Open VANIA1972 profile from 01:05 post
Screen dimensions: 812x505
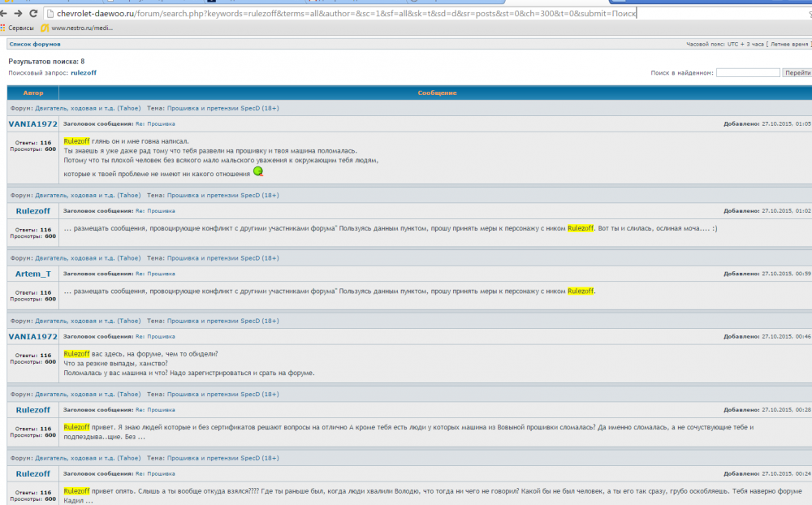32,123
